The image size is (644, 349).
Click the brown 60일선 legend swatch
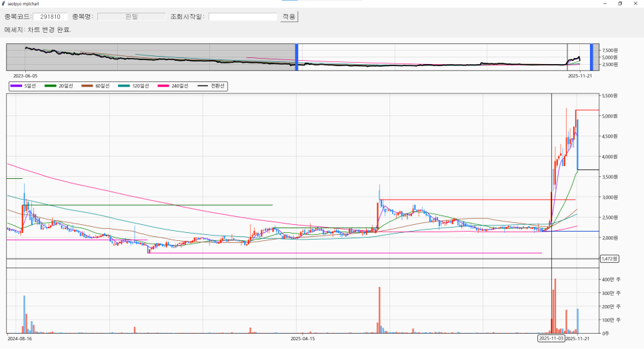pos(87,86)
